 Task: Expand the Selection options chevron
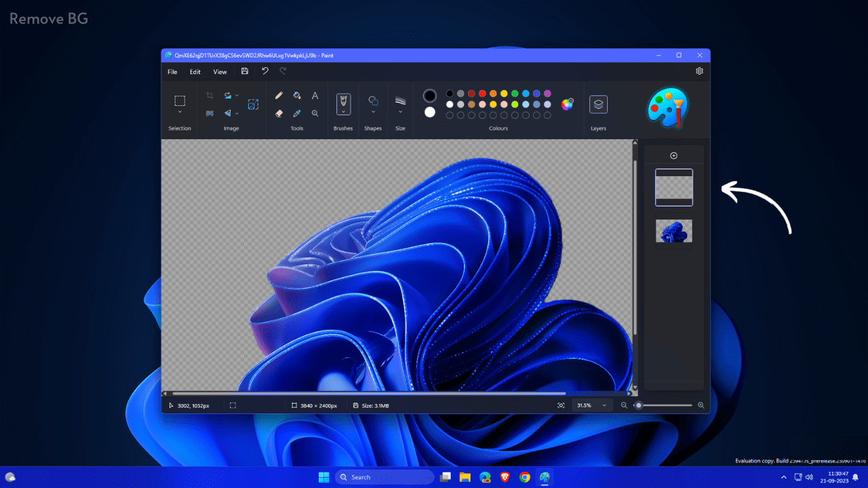click(x=180, y=112)
